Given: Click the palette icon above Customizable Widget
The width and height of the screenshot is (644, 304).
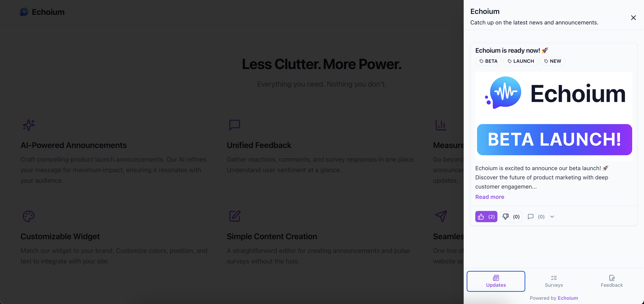Looking at the screenshot, I should [28, 216].
